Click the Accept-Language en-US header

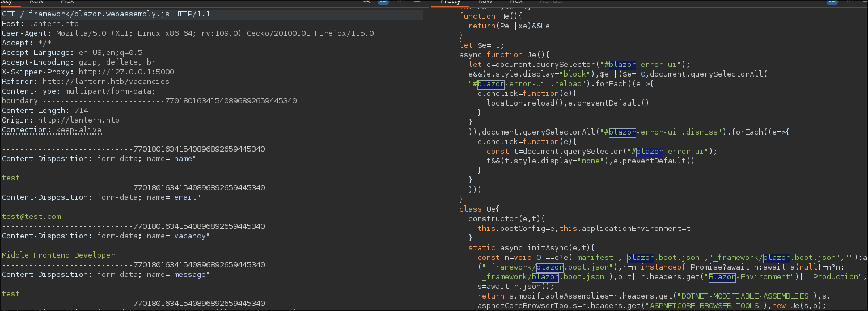(x=72, y=53)
